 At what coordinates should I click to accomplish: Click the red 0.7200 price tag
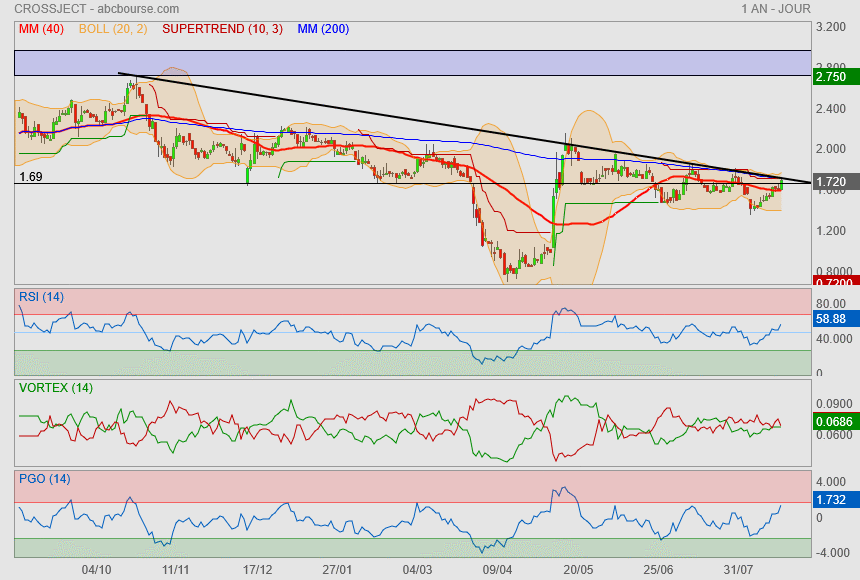(x=836, y=282)
